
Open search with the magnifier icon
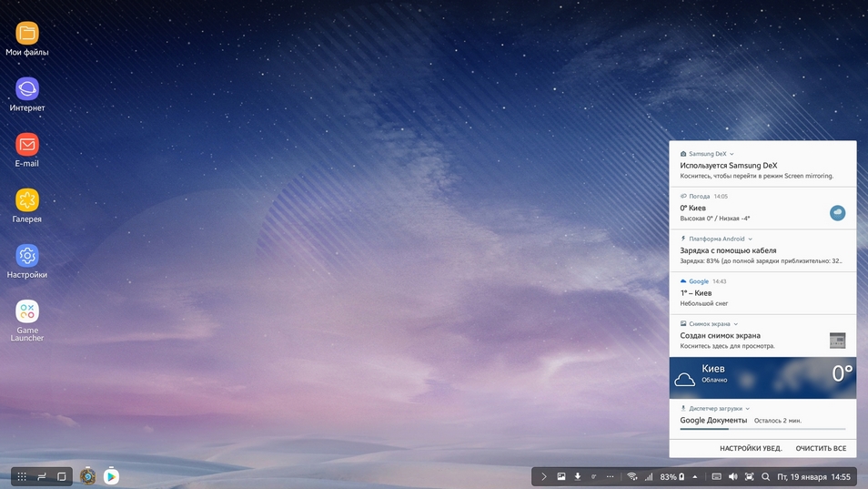click(765, 476)
